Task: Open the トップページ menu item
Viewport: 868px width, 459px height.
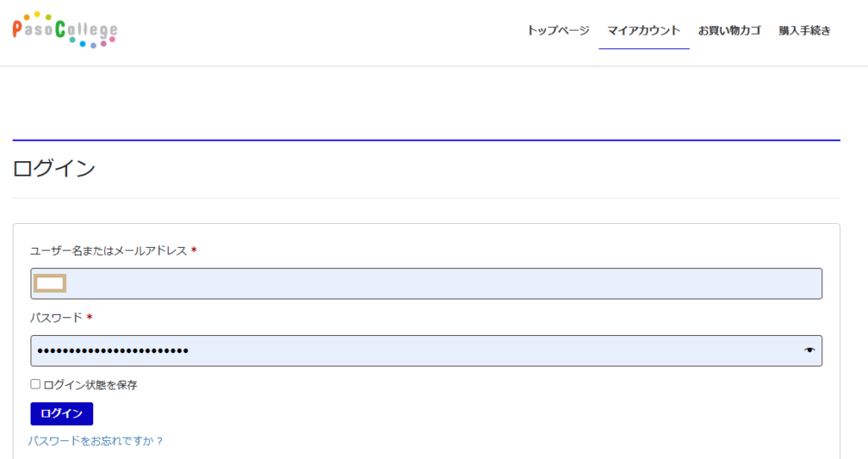Action: pos(558,31)
